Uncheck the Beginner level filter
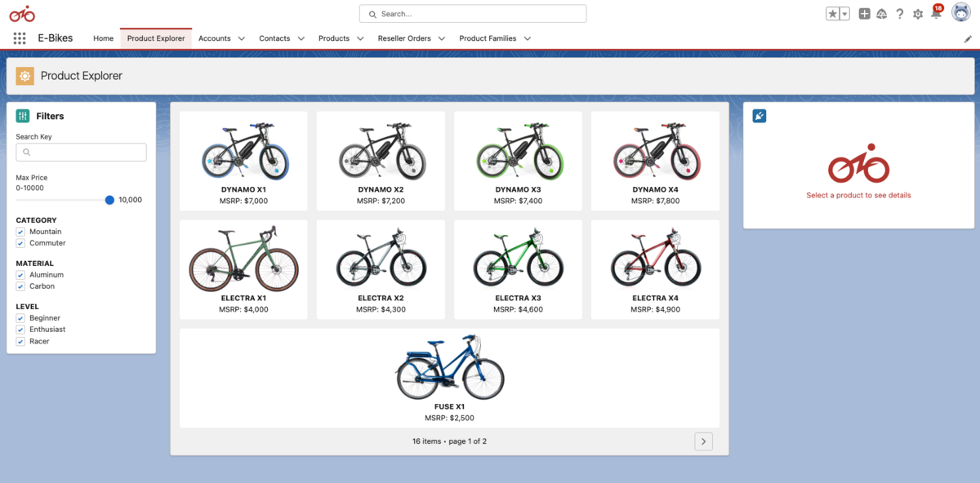The width and height of the screenshot is (980, 483). click(x=20, y=318)
